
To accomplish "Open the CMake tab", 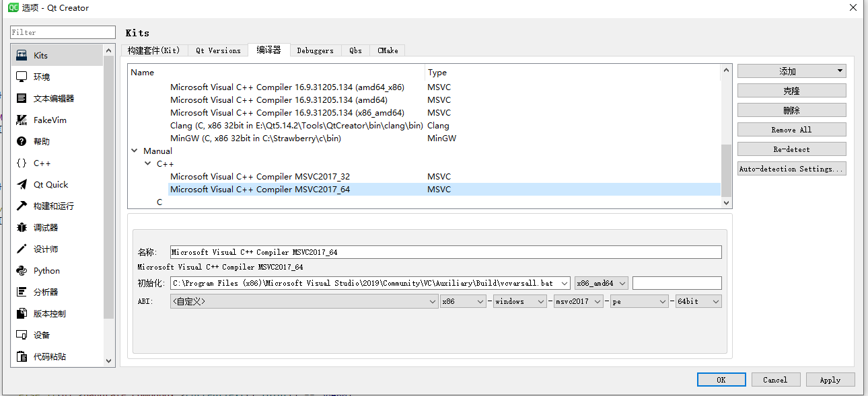I will 388,50.
